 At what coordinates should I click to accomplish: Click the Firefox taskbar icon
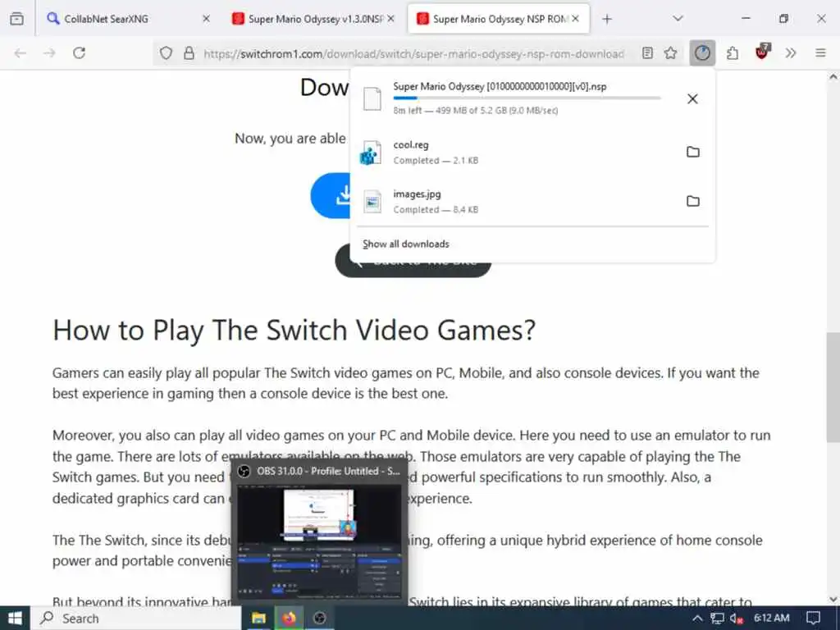pos(290,619)
